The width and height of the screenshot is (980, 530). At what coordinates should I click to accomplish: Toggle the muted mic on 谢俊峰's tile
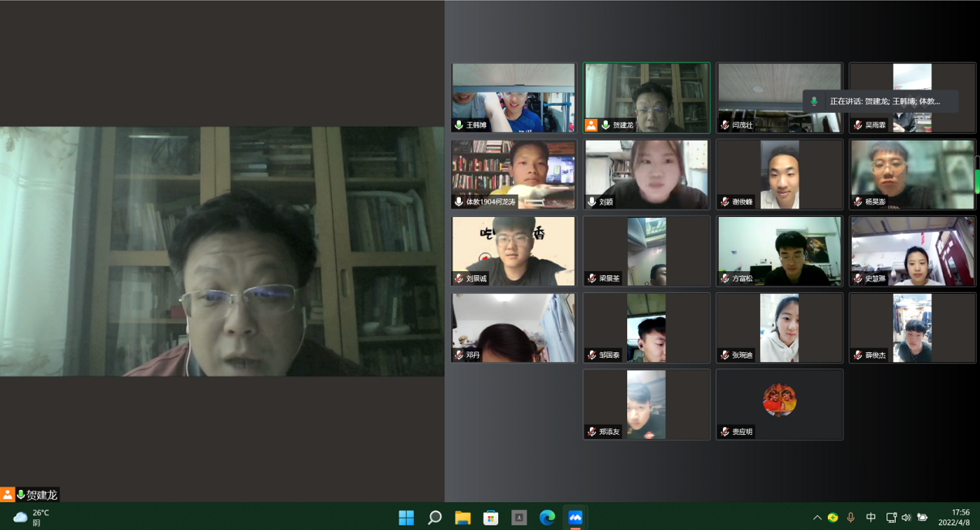point(724,202)
